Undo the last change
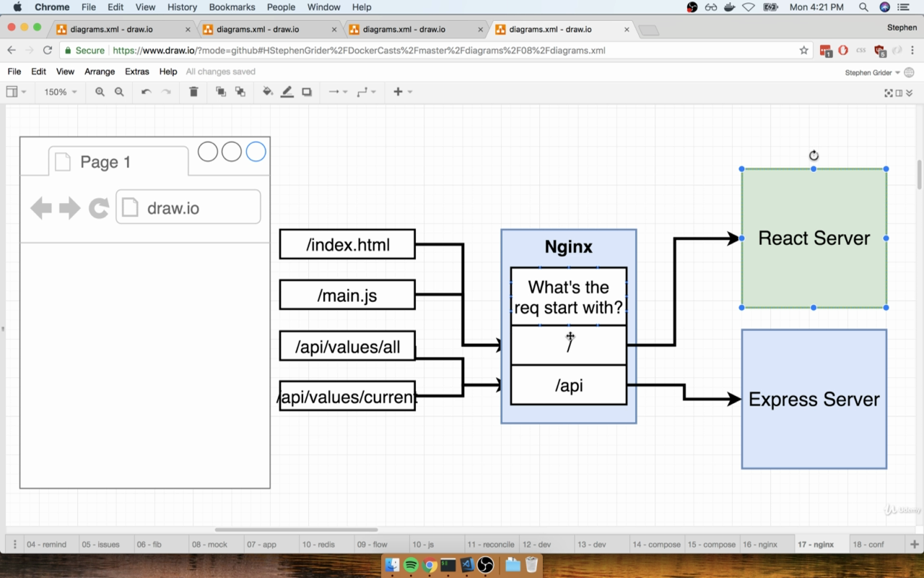The image size is (924, 578). click(x=146, y=92)
